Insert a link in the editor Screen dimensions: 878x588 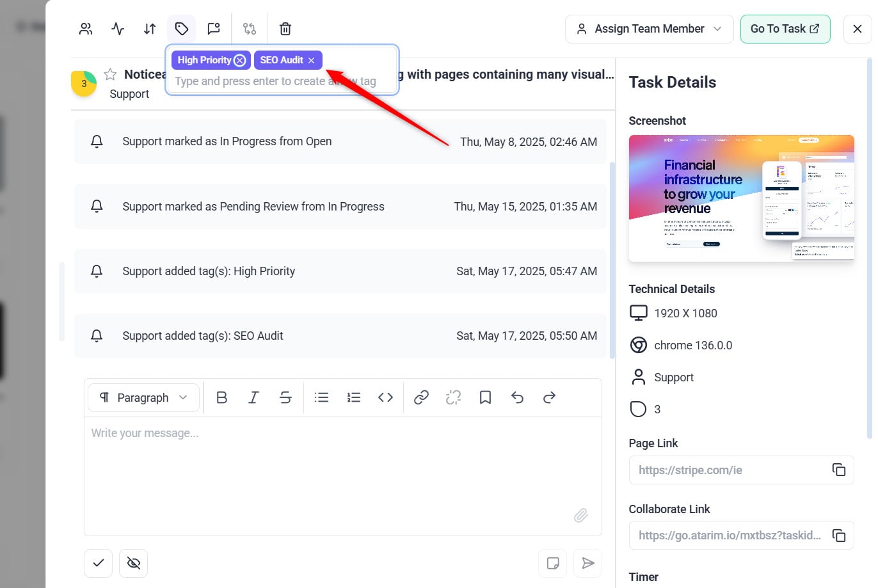click(421, 397)
